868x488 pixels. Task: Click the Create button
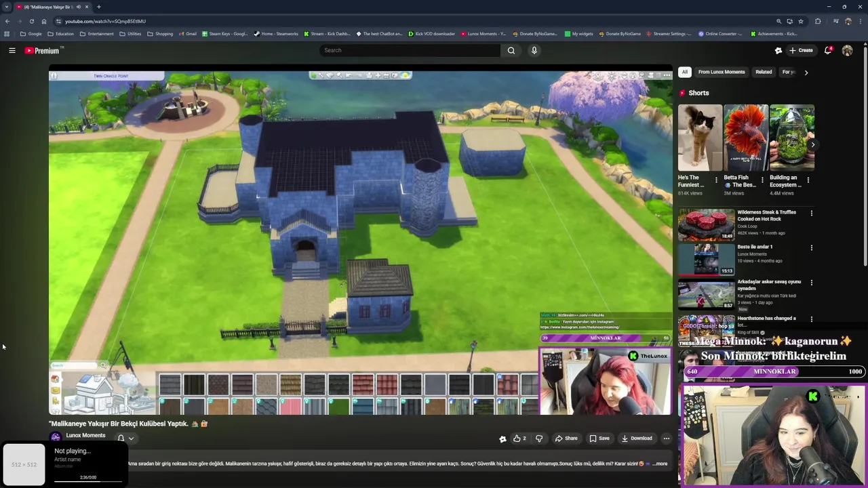(x=801, y=50)
